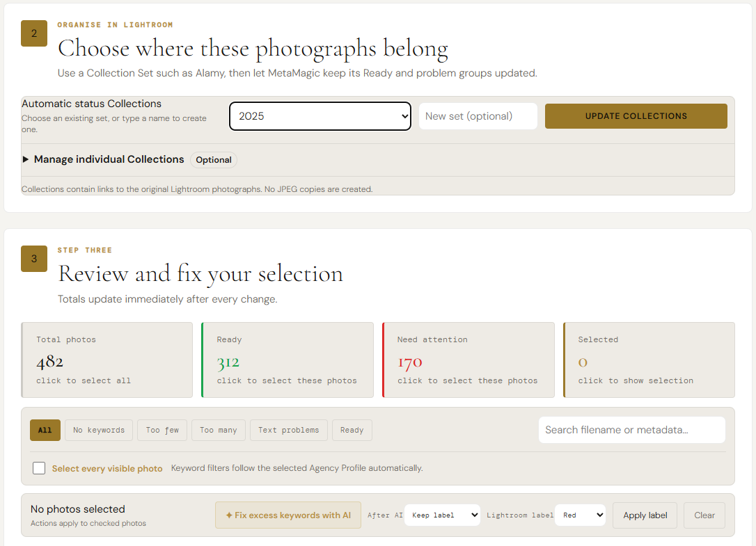
Task: Click the 'STEP THREE' label
Action: pos(84,250)
